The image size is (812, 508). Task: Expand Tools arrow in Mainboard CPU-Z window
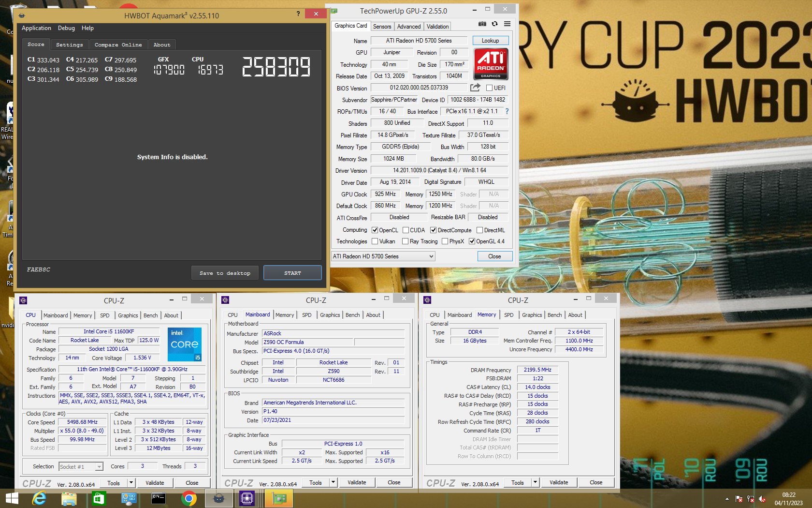point(333,483)
